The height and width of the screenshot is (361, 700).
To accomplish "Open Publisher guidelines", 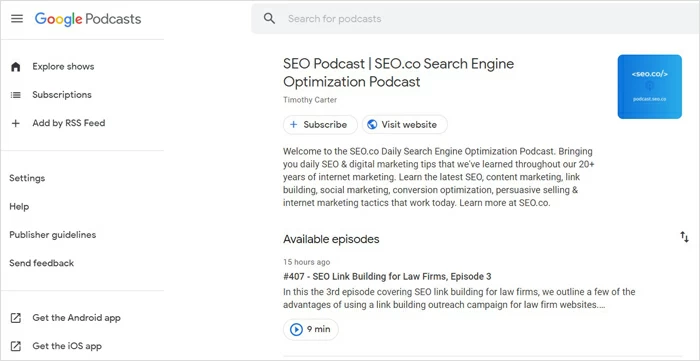I will tap(53, 235).
